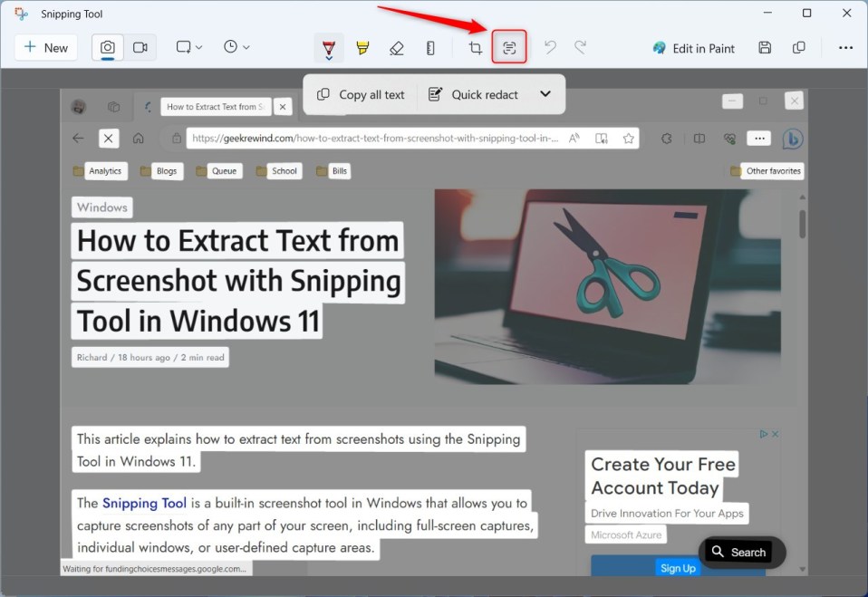
Task: Copy snip to clipboard icon
Action: 798,48
